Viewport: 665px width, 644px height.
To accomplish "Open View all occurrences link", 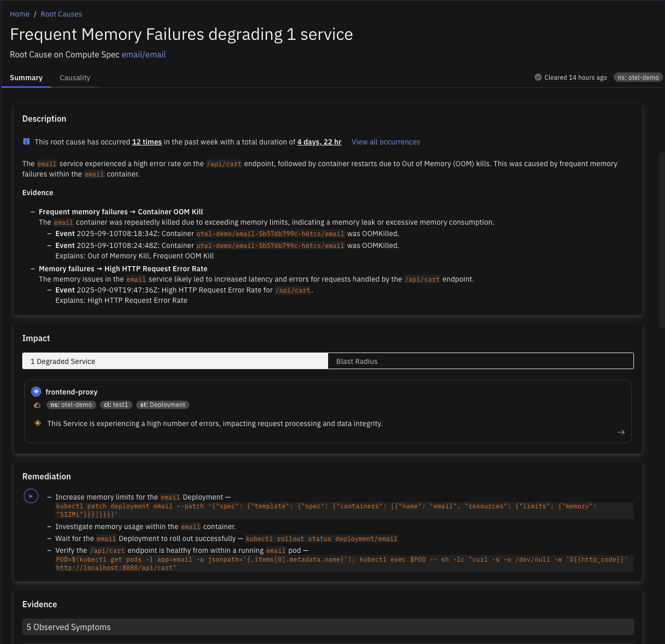I will pos(386,142).
